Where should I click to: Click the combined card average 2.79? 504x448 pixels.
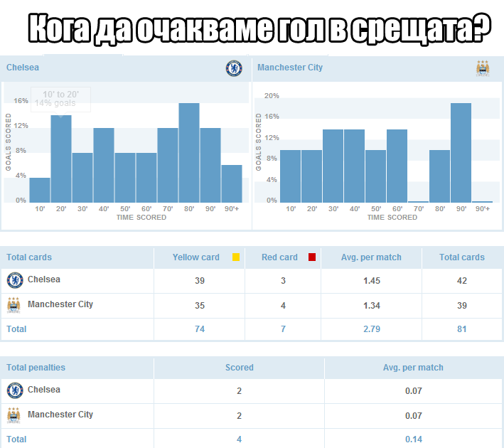point(372,329)
